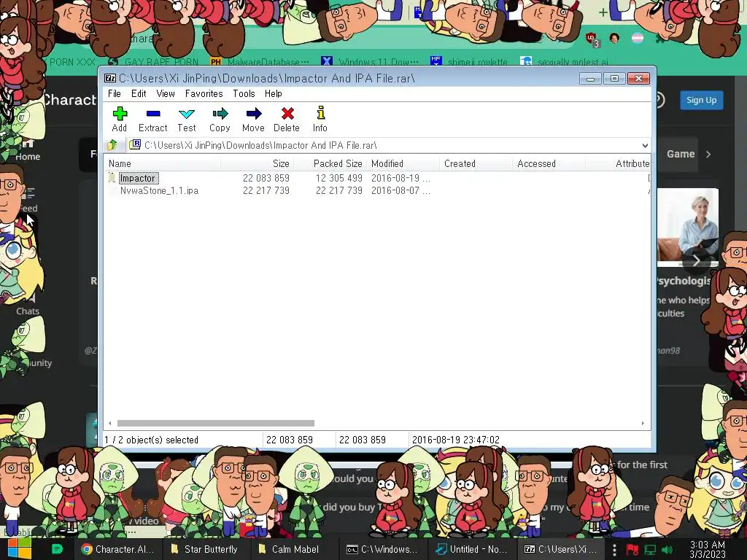The height and width of the screenshot is (560, 747).
Task: Extract files with the Extract icon
Action: [153, 119]
